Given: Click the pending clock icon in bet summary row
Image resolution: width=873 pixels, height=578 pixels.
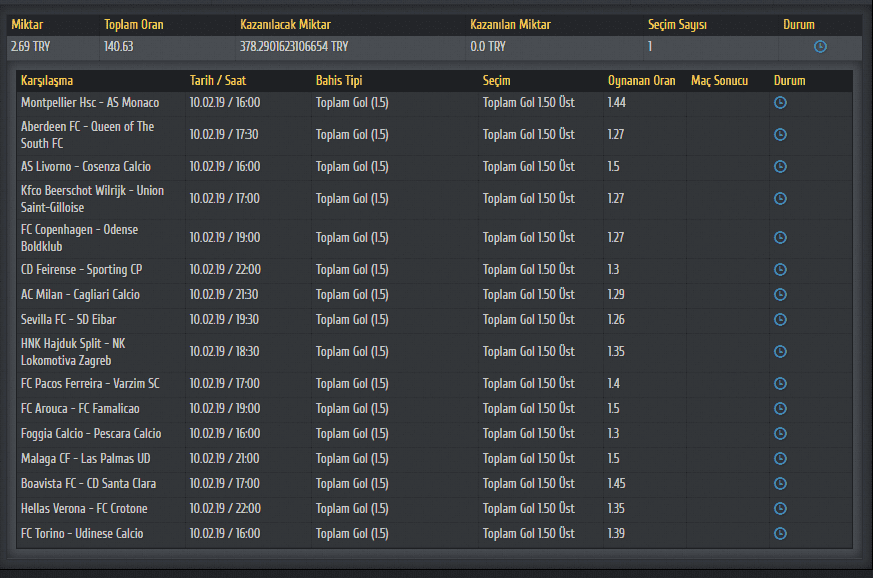Looking at the screenshot, I should [820, 47].
